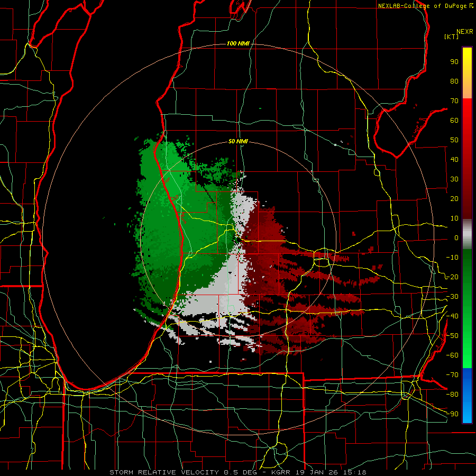Click the 50 value on the velocity scale

[454, 140]
